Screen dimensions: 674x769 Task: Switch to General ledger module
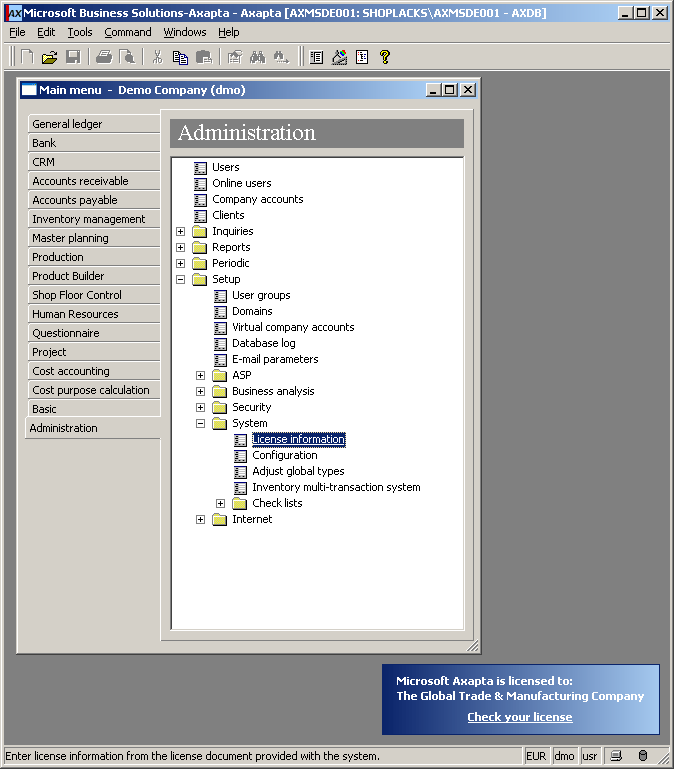click(x=94, y=124)
